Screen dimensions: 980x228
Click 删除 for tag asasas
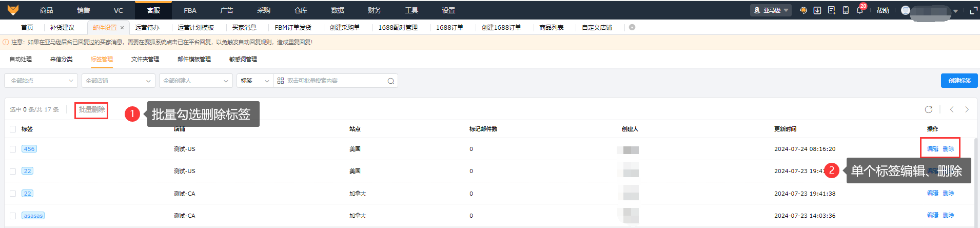click(x=948, y=215)
